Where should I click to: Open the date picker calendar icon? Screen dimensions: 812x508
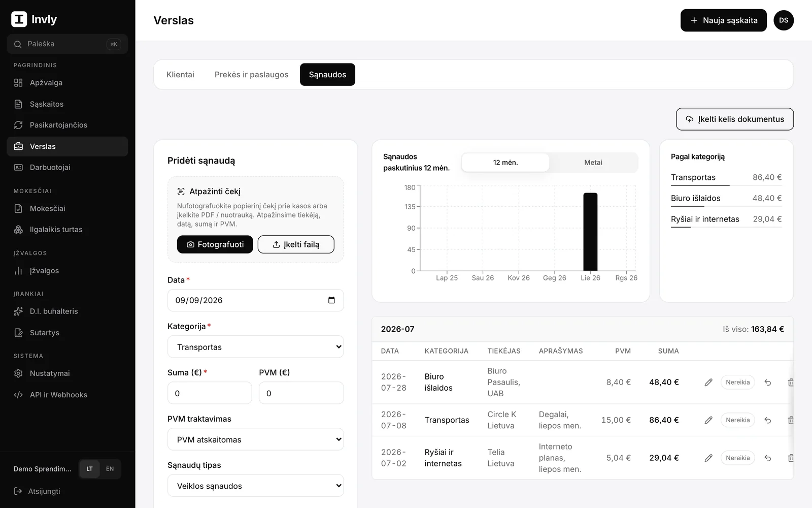tap(331, 300)
